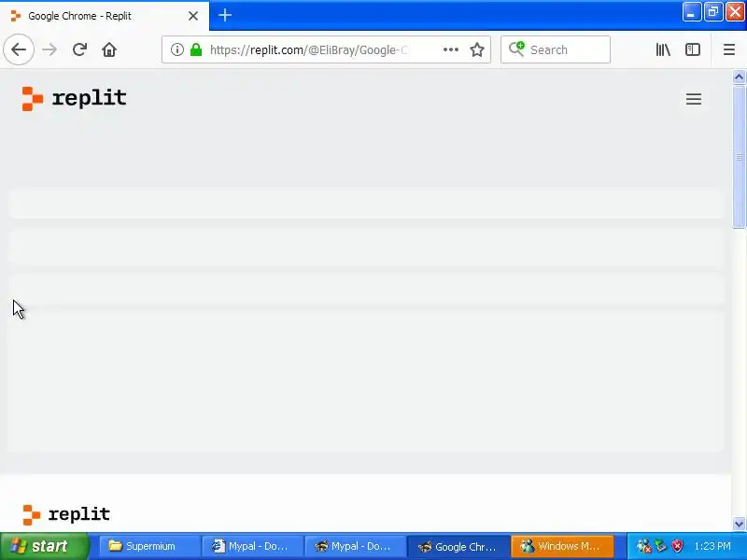Close the Google Chrome - Replit tab
This screenshot has height=560, width=747.
point(193,16)
